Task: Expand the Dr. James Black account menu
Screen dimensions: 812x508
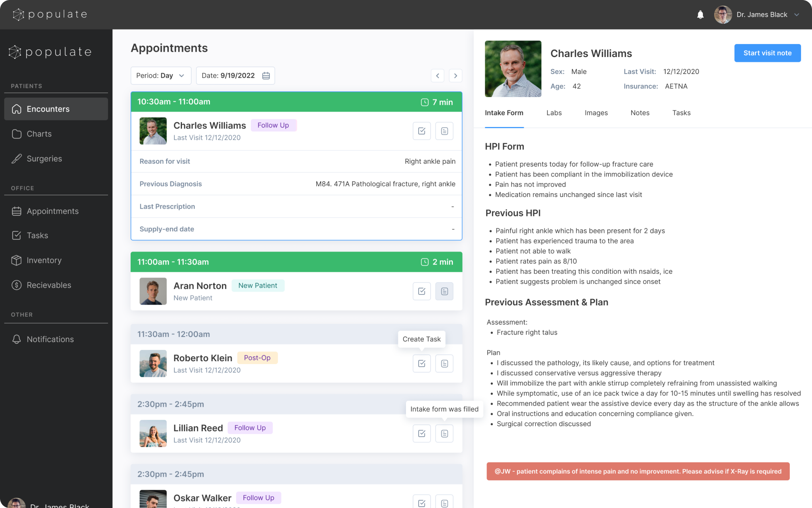Action: point(797,14)
